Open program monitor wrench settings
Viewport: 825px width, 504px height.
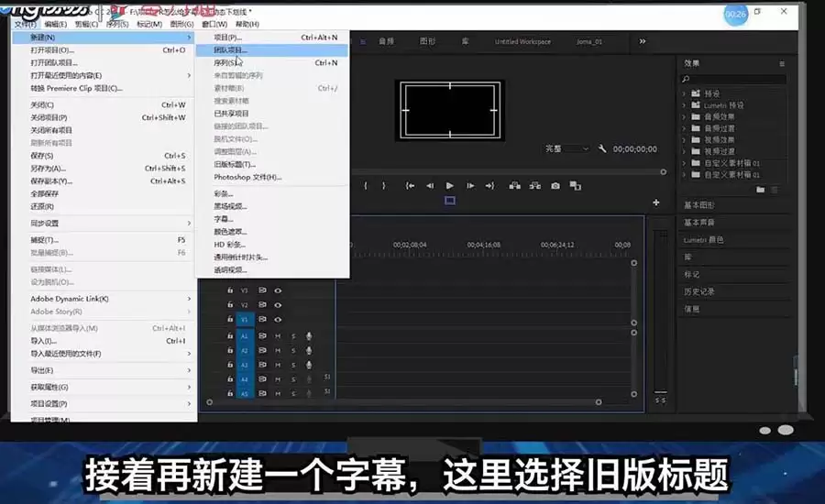pyautogui.click(x=602, y=148)
